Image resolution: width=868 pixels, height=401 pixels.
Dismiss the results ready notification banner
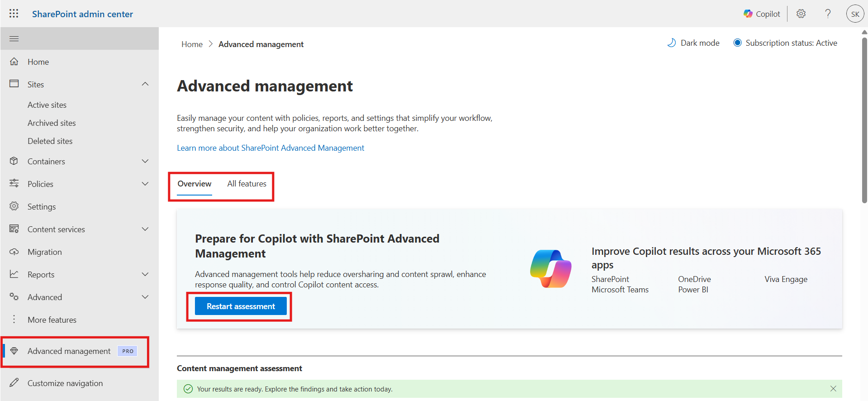(x=833, y=389)
